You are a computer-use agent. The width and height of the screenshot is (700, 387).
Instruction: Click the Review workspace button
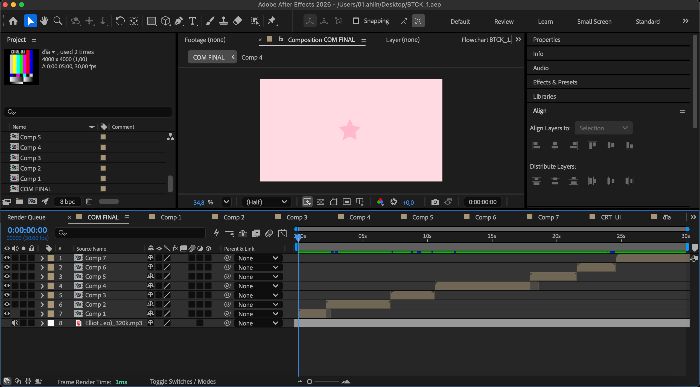coord(504,21)
